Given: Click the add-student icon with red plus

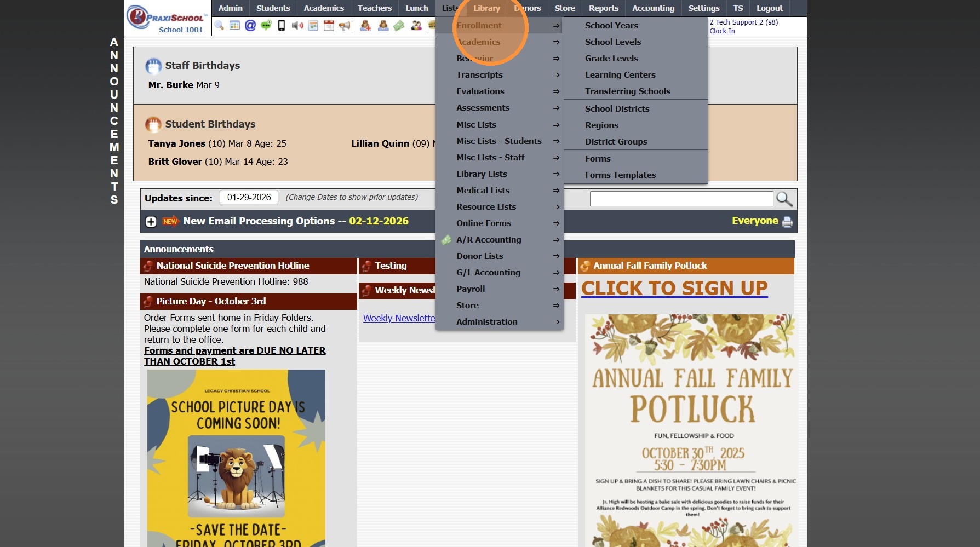Looking at the screenshot, I should point(365,25).
